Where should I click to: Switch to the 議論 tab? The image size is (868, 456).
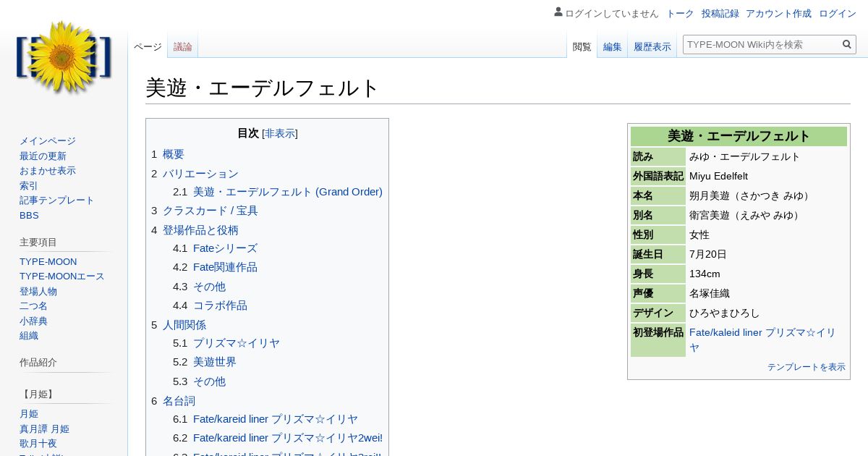point(183,46)
